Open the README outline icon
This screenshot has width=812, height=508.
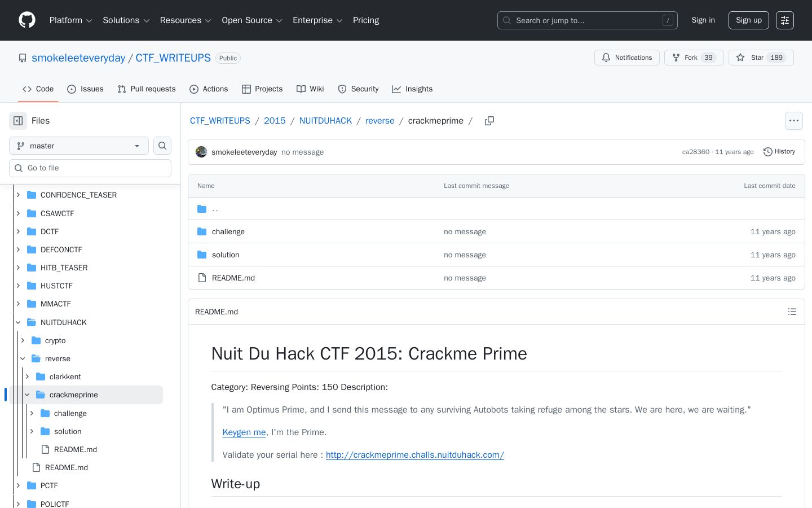(x=792, y=312)
